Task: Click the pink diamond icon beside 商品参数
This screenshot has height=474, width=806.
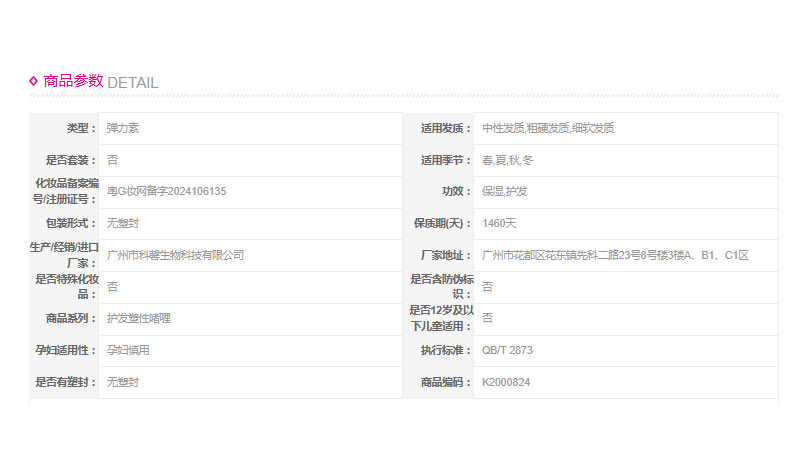Action: click(x=34, y=81)
